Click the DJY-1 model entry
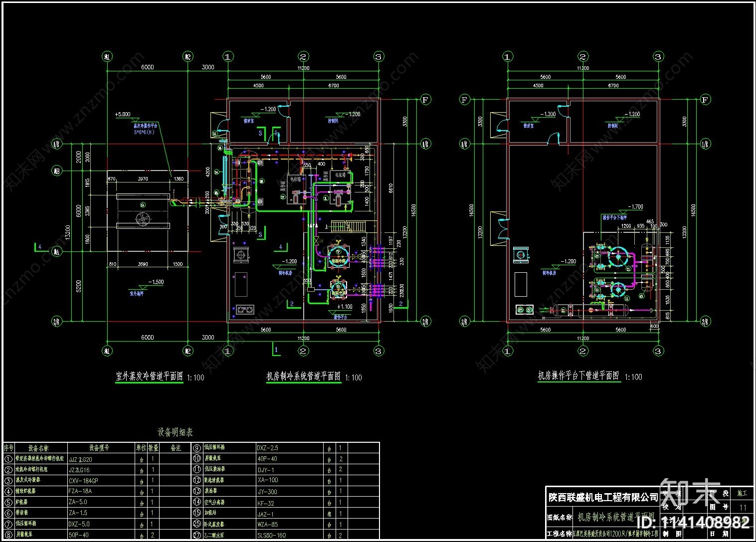The image size is (756, 542). coord(265,470)
